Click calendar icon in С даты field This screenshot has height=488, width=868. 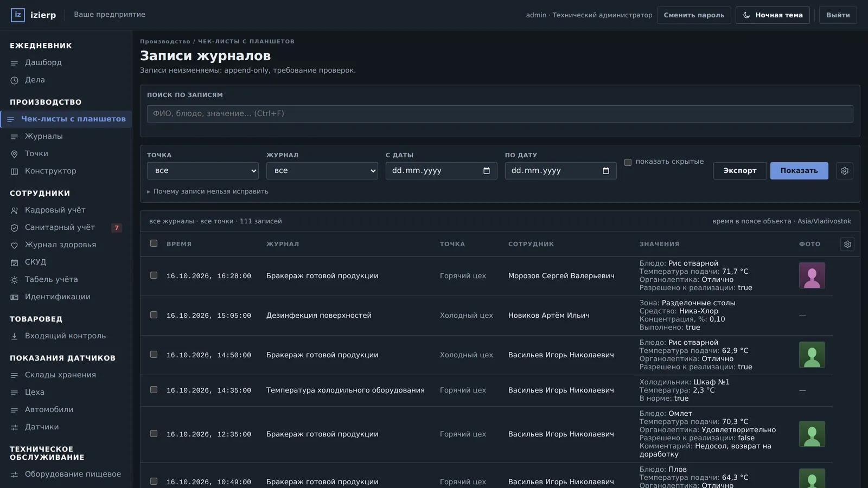pyautogui.click(x=487, y=171)
